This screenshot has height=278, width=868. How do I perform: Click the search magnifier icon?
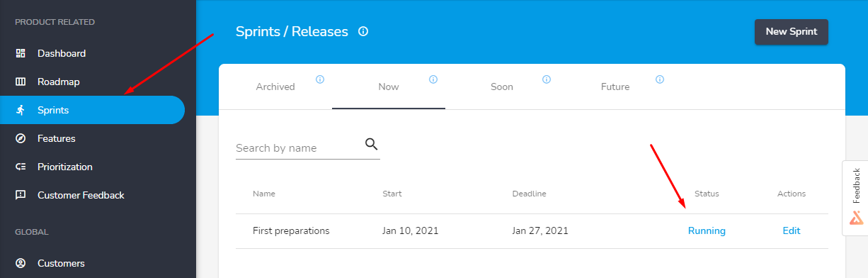click(372, 144)
